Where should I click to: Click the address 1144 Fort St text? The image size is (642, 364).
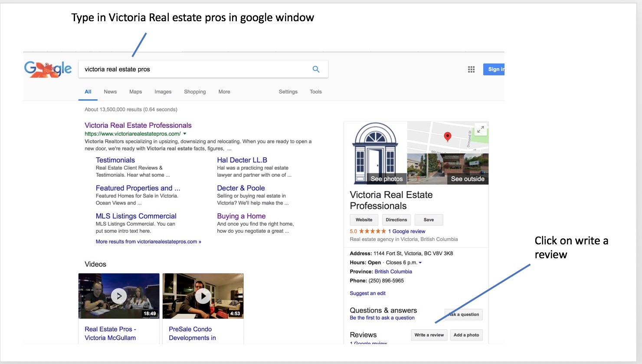click(413, 253)
